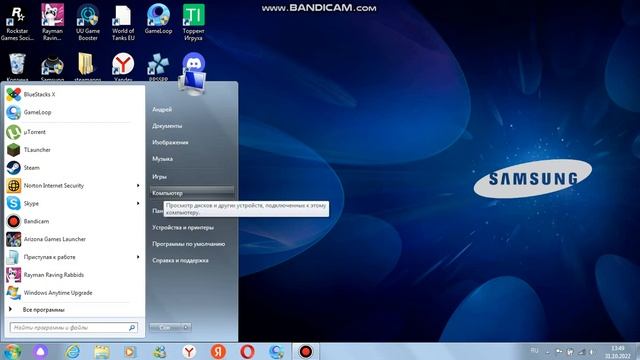
Task: Open Windows Media Player from taskbar
Action: click(131, 351)
